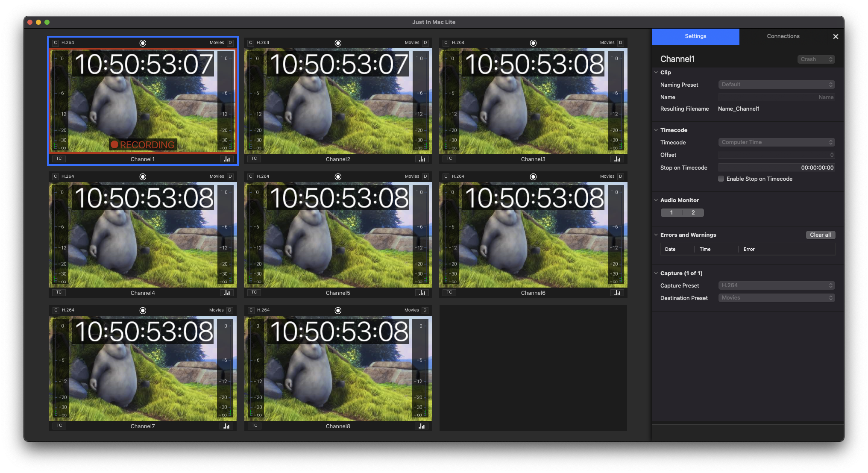Select the Channel6 video preview

[533, 235]
